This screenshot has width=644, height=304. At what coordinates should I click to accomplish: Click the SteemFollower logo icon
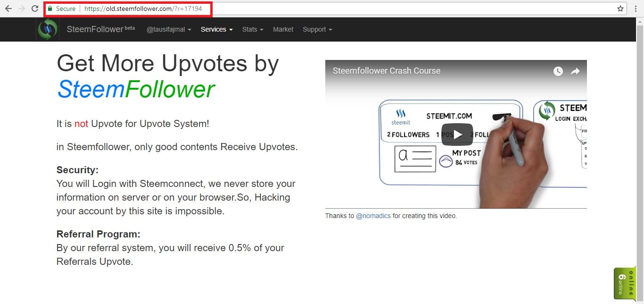pos(47,29)
